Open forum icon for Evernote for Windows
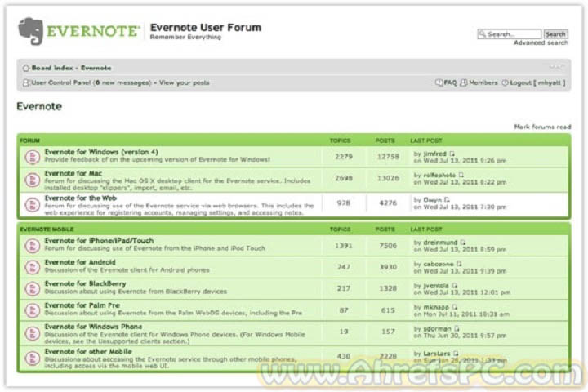The width and height of the screenshot is (588, 392). pyautogui.click(x=33, y=157)
